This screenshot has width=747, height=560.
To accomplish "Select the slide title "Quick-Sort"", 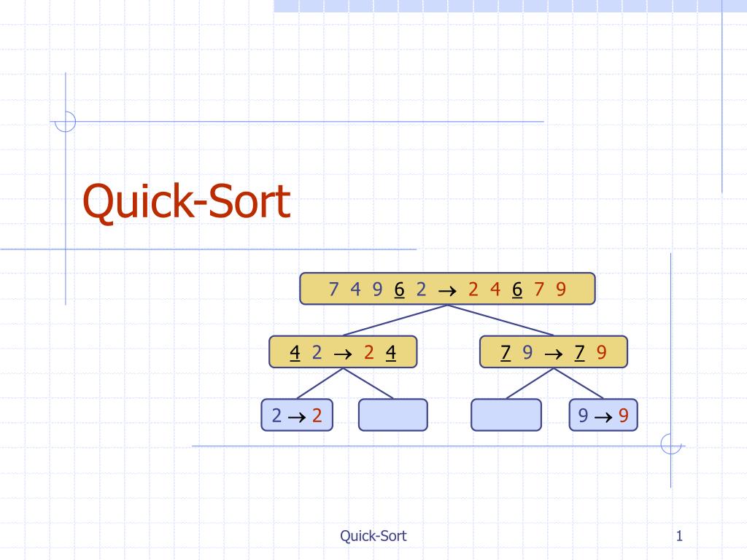I will (x=186, y=203).
